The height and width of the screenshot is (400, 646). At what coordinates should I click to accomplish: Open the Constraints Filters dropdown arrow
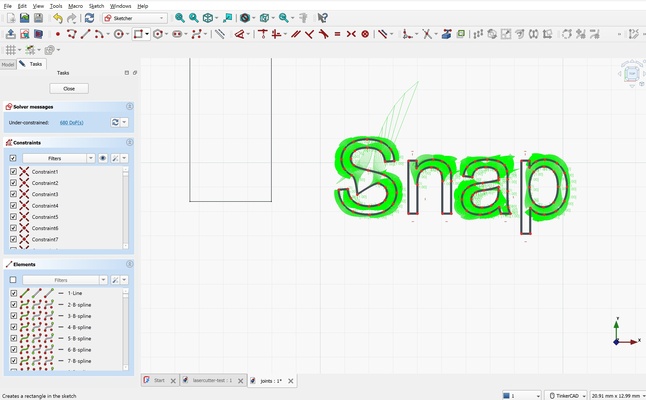tap(91, 158)
